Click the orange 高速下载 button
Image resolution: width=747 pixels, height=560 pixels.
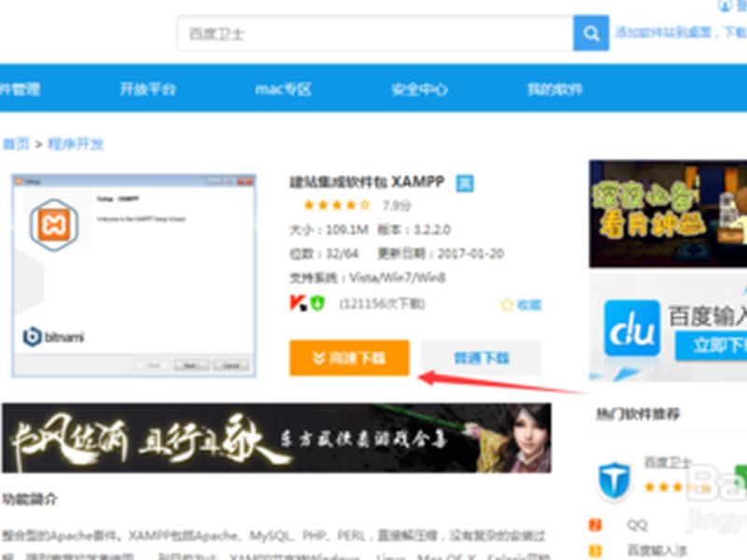(x=349, y=357)
